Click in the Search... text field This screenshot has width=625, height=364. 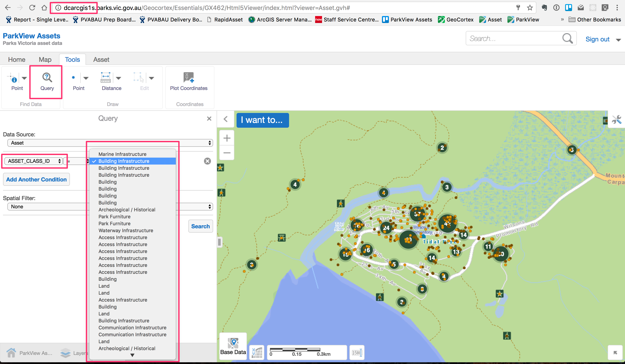[513, 39]
